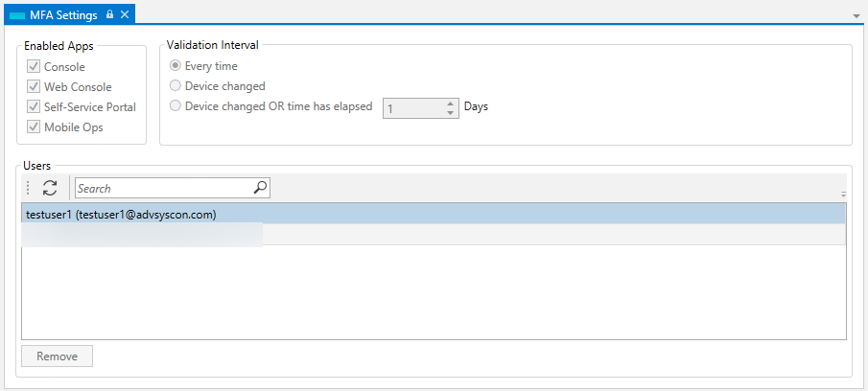The image size is (868, 391).
Task: Click the cyan icon on MFA Settings tab
Action: tap(17, 15)
